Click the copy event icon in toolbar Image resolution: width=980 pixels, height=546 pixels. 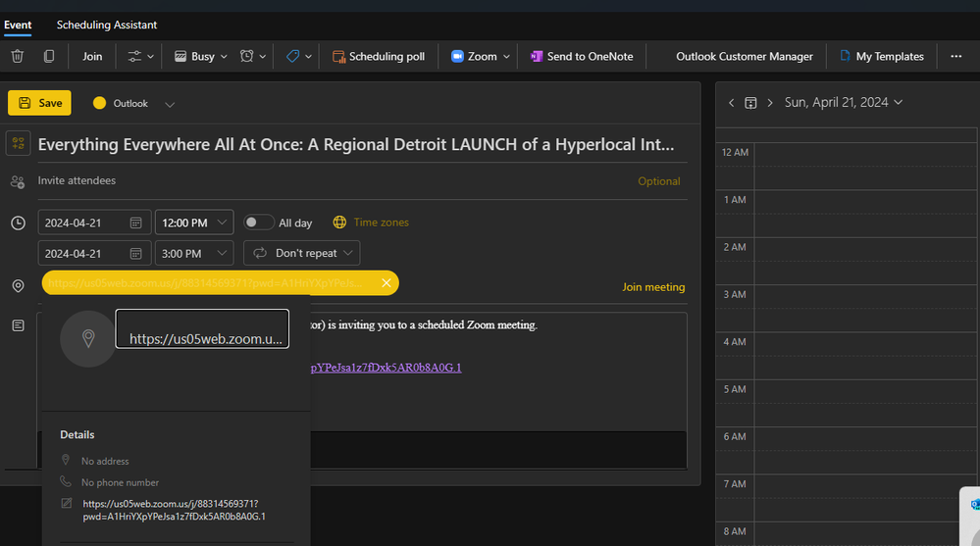(x=49, y=57)
